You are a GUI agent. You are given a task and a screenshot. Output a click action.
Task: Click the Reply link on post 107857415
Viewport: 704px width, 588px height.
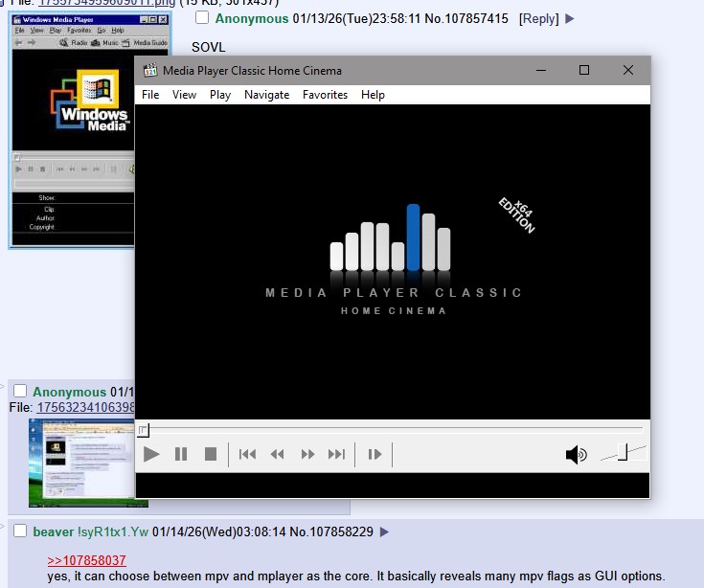pyautogui.click(x=538, y=19)
